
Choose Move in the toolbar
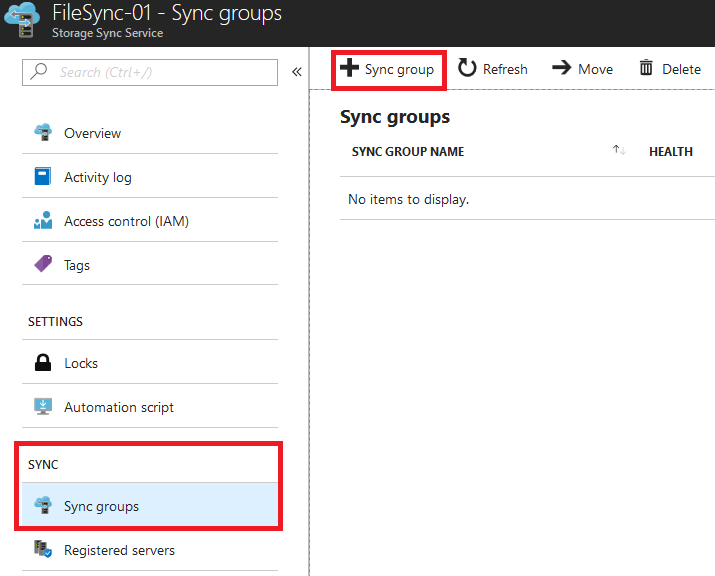(582, 69)
